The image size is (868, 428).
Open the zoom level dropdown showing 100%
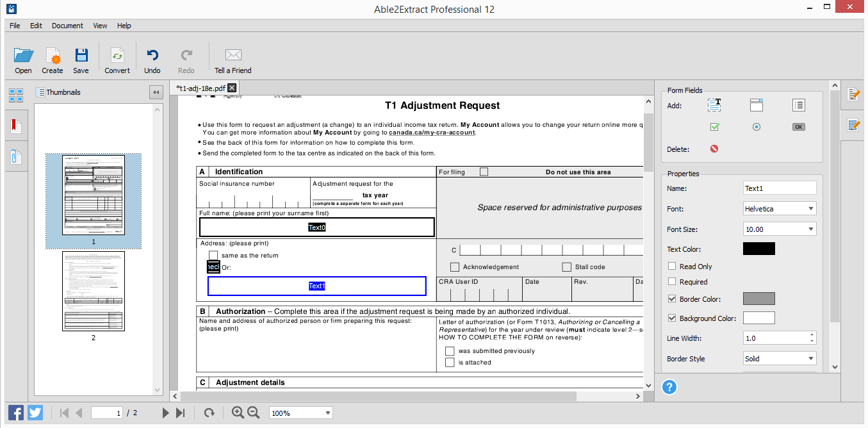point(302,413)
